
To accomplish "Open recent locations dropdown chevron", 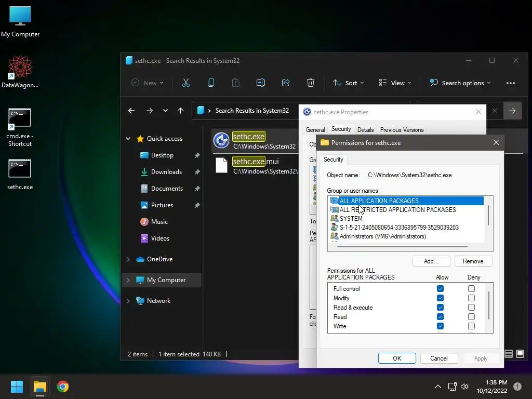I will click(x=165, y=111).
